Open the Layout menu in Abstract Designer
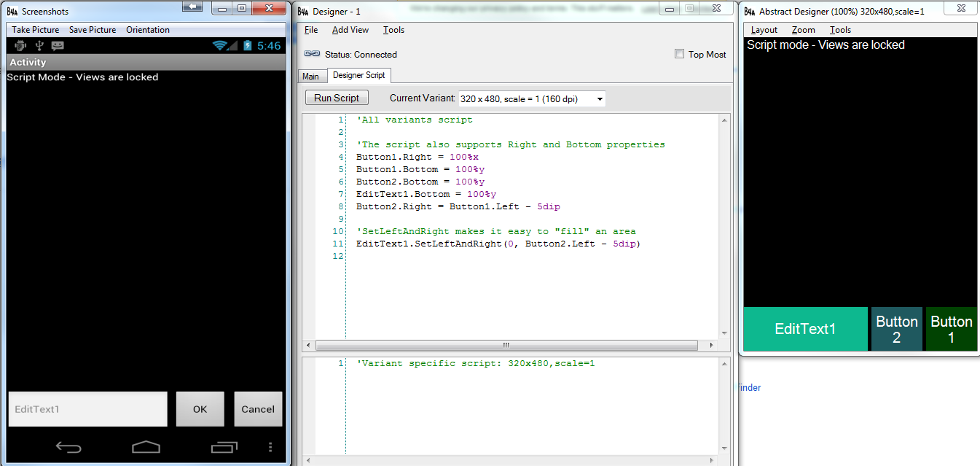The height and width of the screenshot is (466, 980). pyautogui.click(x=763, y=30)
